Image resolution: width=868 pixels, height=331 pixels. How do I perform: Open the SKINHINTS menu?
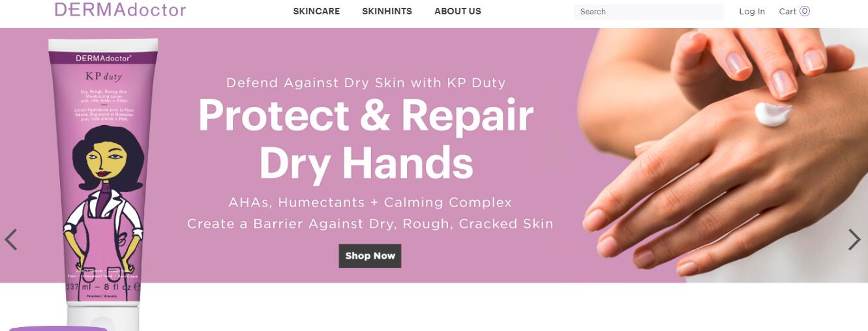point(387,11)
